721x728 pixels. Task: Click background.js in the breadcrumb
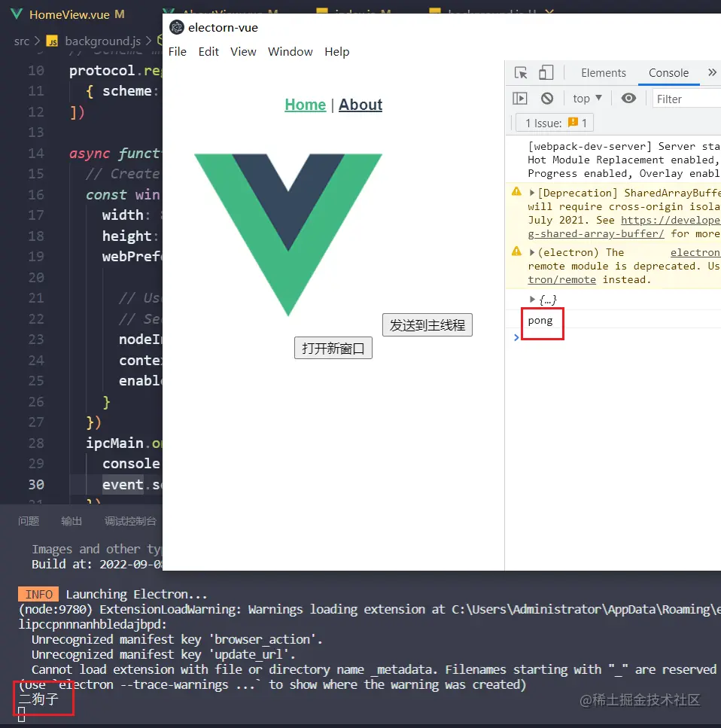[x=102, y=41]
